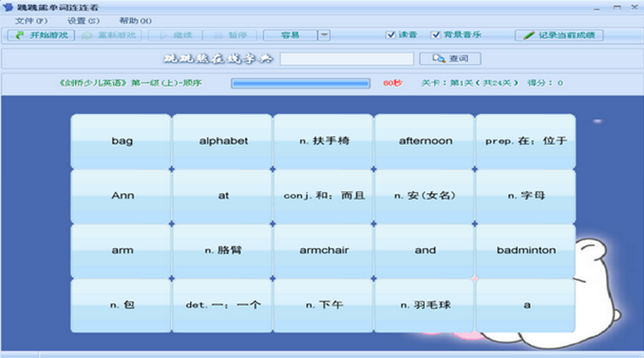Select the 'n. 安(女名)' card

coord(425,197)
